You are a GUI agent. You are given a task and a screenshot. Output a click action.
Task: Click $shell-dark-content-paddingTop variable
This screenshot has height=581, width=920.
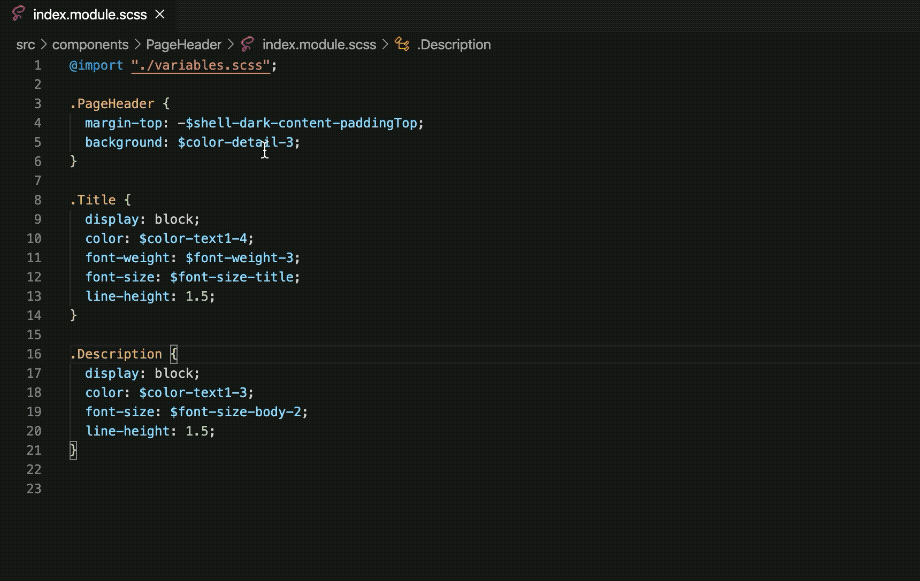coord(301,123)
